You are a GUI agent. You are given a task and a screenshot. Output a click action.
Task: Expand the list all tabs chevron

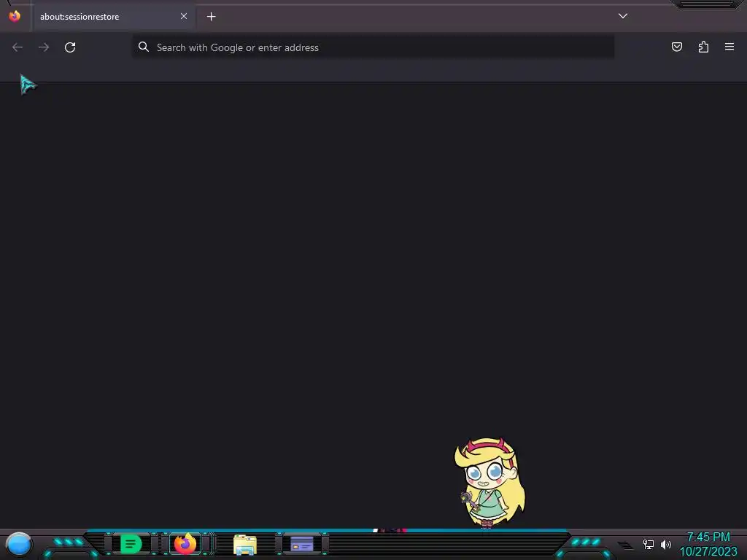point(623,16)
